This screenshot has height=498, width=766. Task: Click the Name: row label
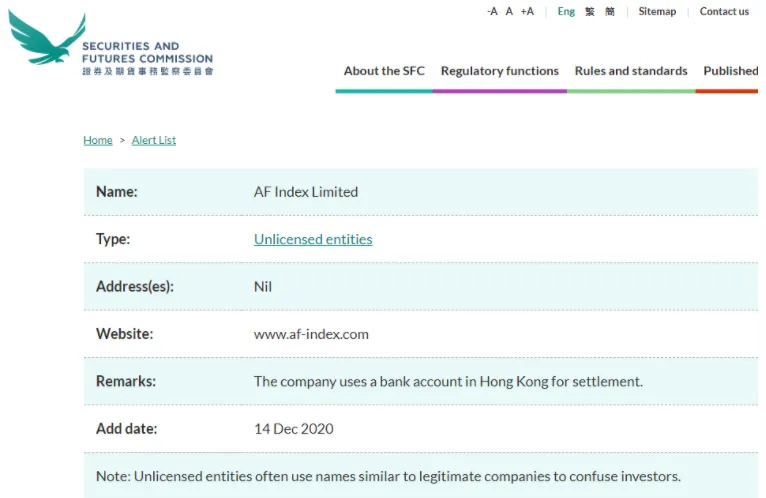(x=117, y=192)
